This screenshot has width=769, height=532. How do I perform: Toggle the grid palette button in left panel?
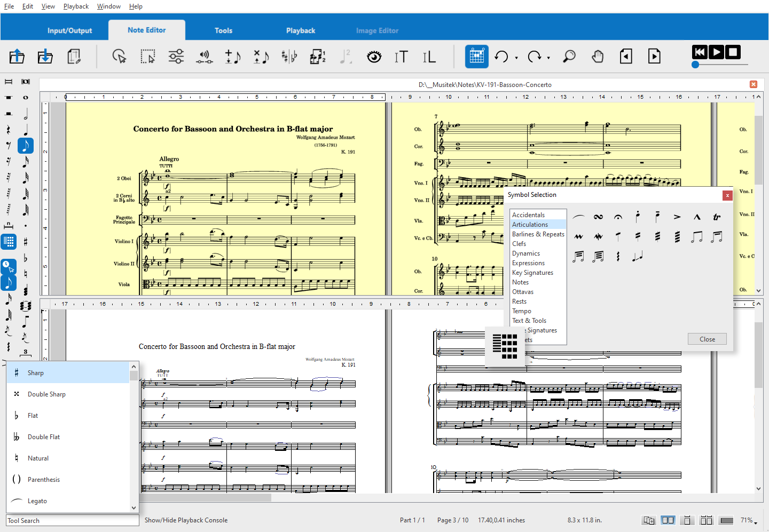click(x=9, y=242)
